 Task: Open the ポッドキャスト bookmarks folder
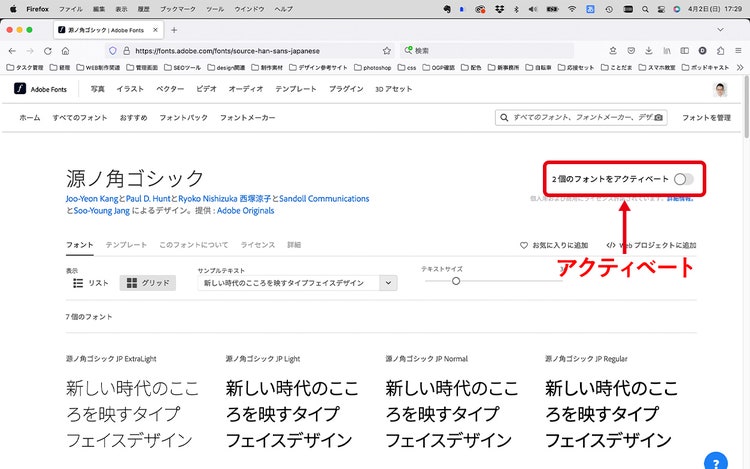pyautogui.click(x=706, y=67)
